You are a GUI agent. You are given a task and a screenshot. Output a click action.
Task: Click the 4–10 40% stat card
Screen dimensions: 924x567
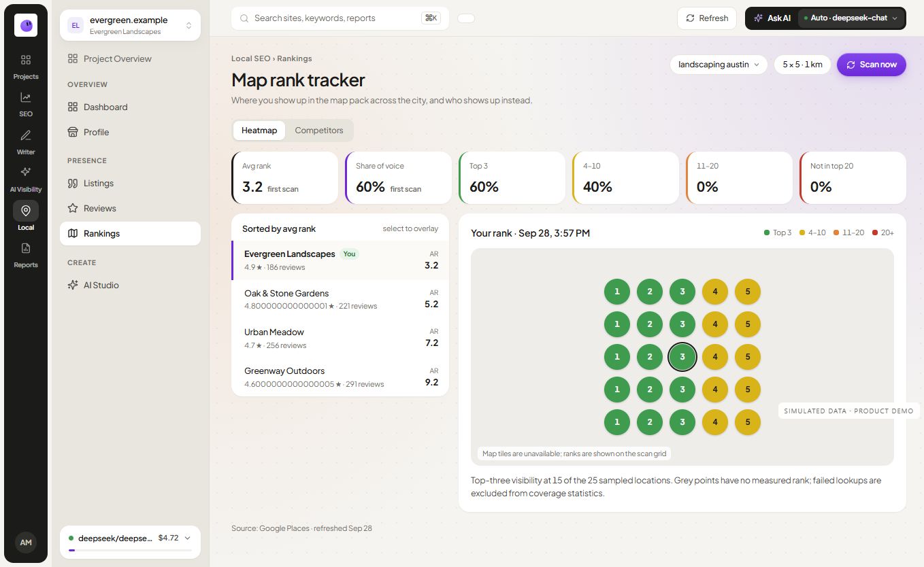click(625, 178)
